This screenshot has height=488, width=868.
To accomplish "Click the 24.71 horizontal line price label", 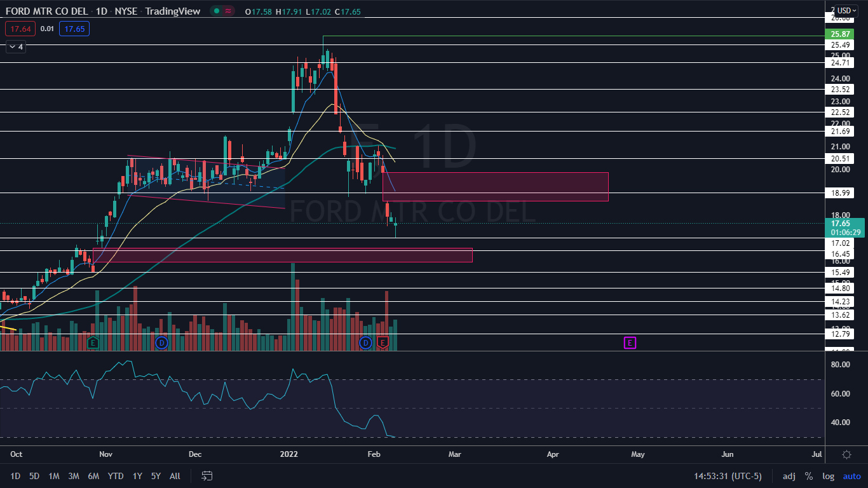I will click(841, 62).
